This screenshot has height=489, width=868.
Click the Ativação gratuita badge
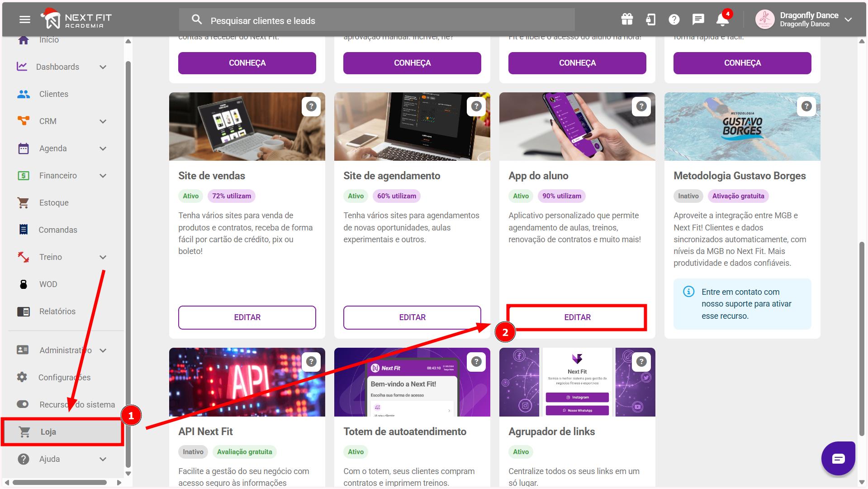tap(738, 196)
